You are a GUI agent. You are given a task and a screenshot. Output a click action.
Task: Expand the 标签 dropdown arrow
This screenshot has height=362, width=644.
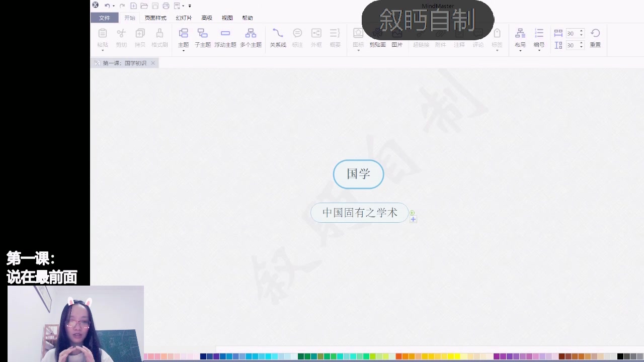coord(497,50)
